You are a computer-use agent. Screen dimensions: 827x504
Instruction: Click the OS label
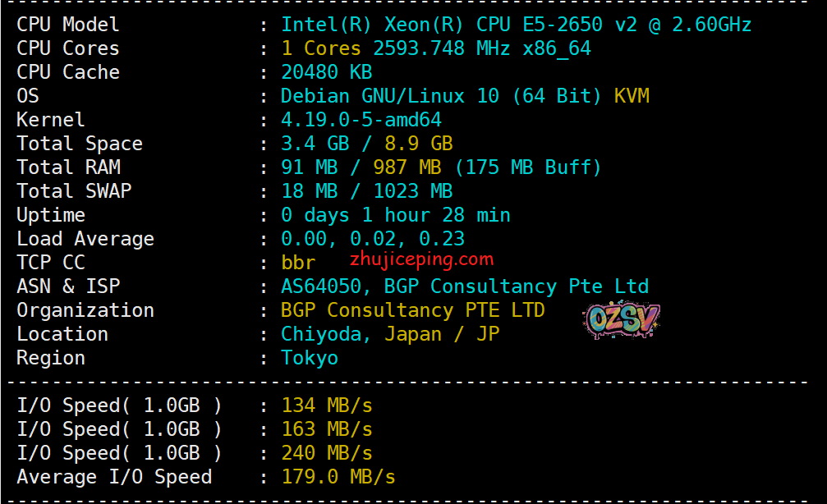coord(28,96)
